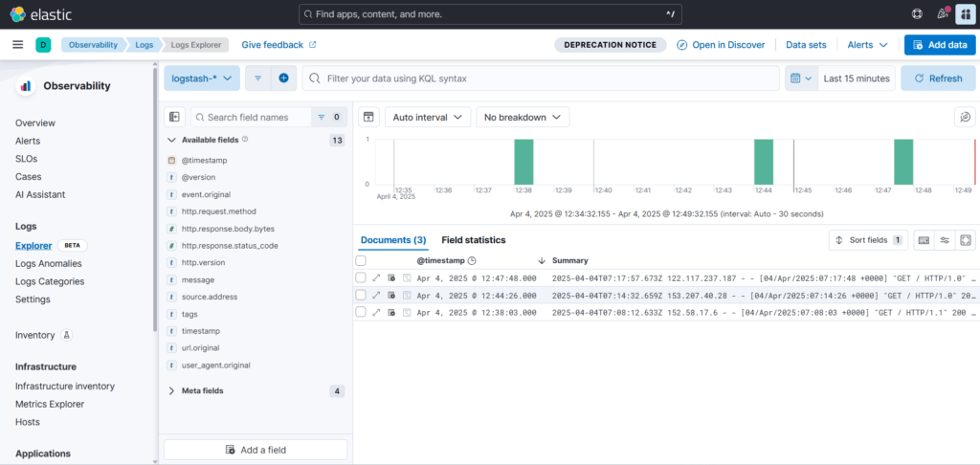Image resolution: width=980 pixels, height=465 pixels.
Task: Open the help menu lifebuoy icon
Action: pos(918,13)
